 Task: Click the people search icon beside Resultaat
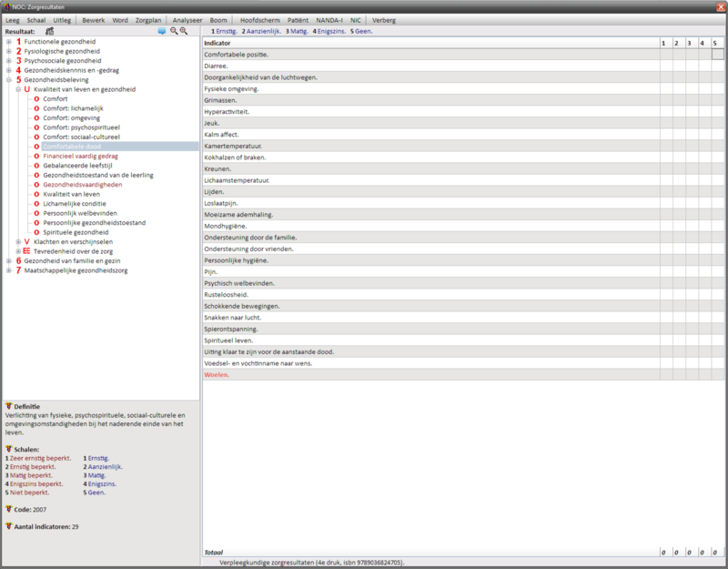click(50, 31)
